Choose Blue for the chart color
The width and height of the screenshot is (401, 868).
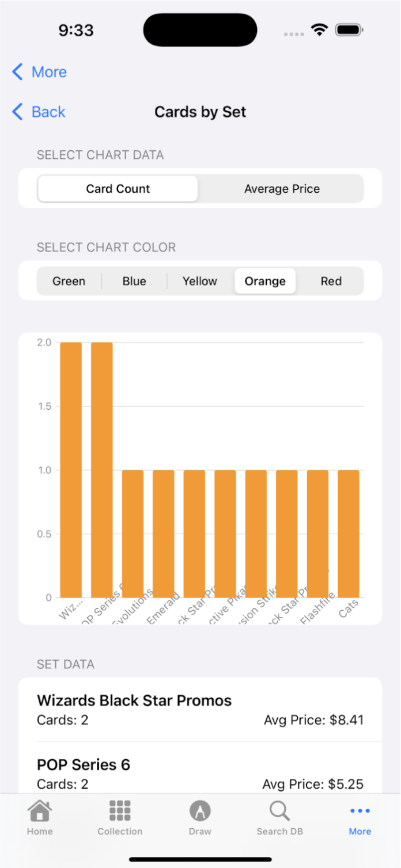coord(134,281)
